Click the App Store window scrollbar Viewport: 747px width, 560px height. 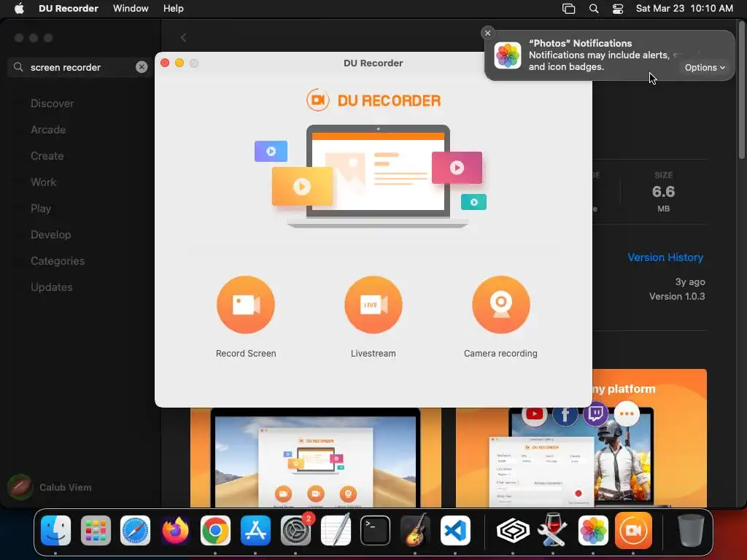(742, 90)
